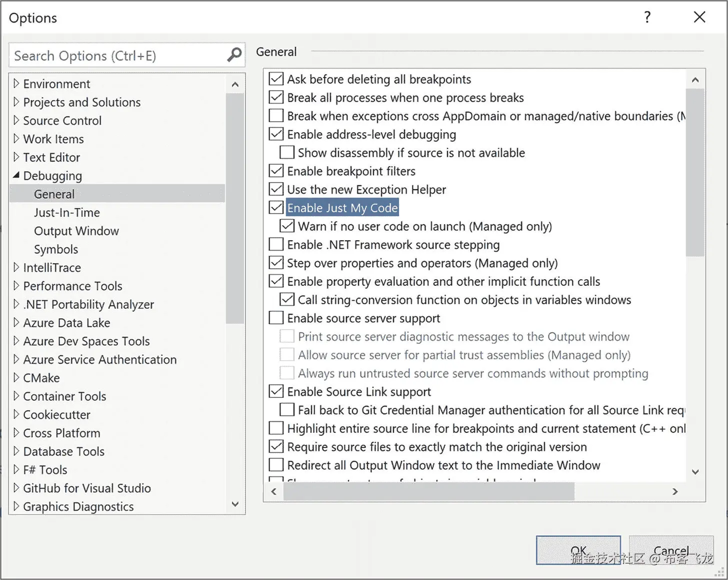Select Output Window under Debugging
Image resolution: width=728 pixels, height=580 pixels.
[76, 231]
